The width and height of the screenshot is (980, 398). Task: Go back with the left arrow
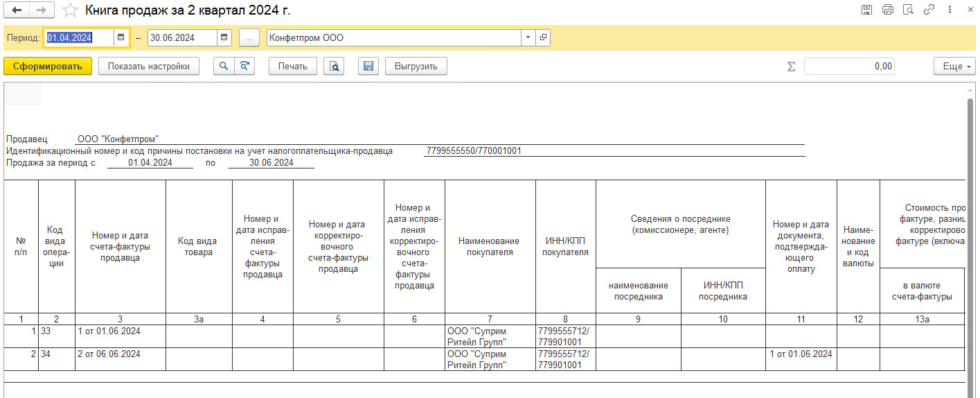click(17, 10)
